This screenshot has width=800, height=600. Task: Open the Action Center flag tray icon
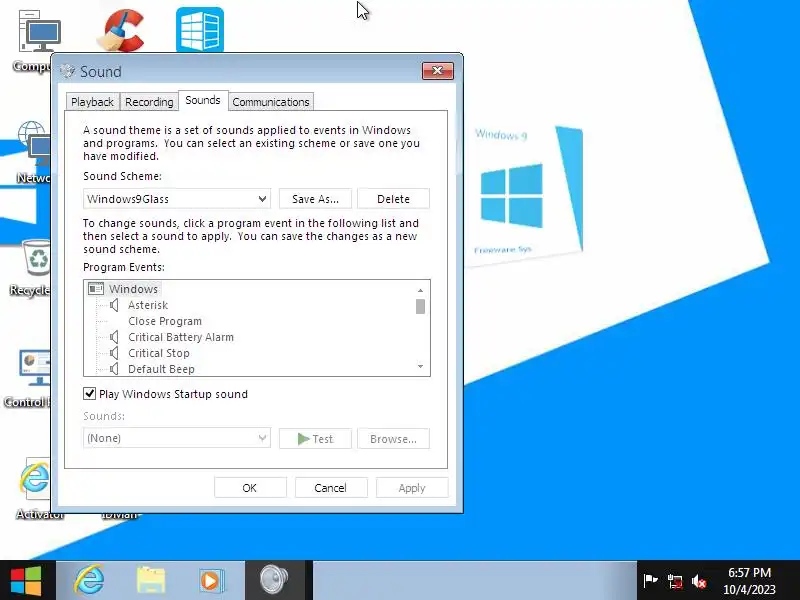pyautogui.click(x=651, y=580)
